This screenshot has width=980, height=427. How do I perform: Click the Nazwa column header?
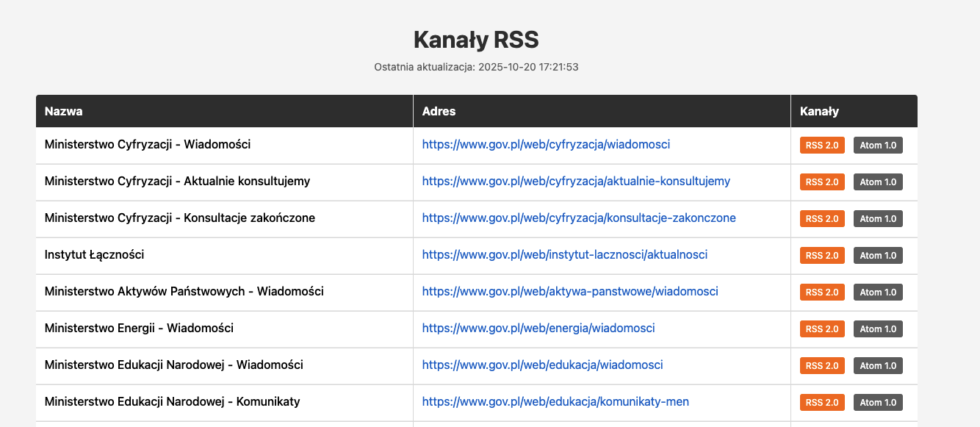coord(64,112)
